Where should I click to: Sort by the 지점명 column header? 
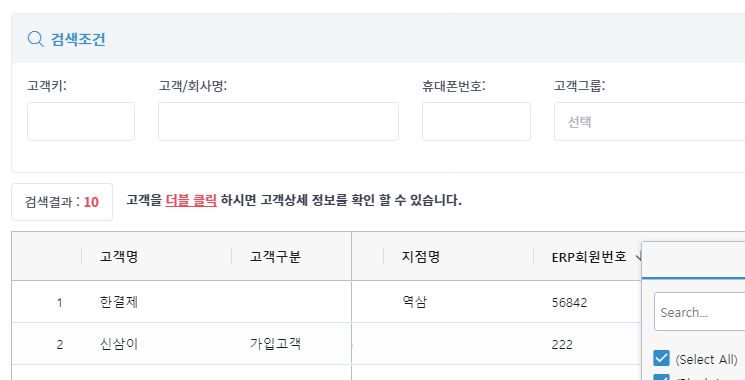420,257
